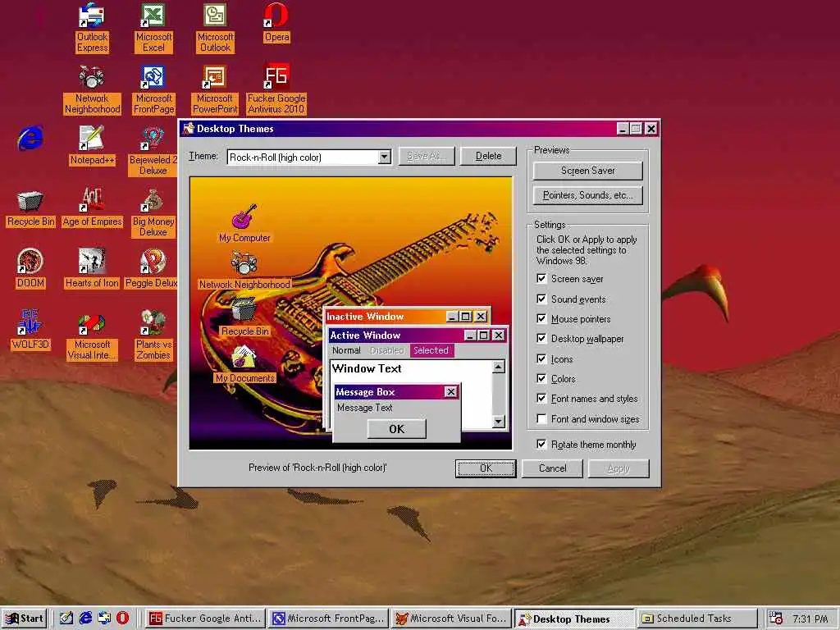Select the Microsoft Visual InterDev shortcut
Screen dimensions: 840x630
92,336
